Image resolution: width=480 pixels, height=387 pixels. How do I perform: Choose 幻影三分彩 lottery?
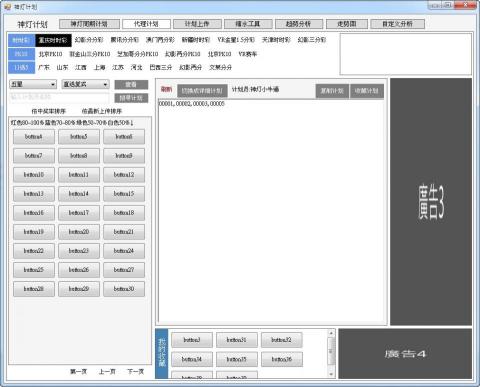312,40
